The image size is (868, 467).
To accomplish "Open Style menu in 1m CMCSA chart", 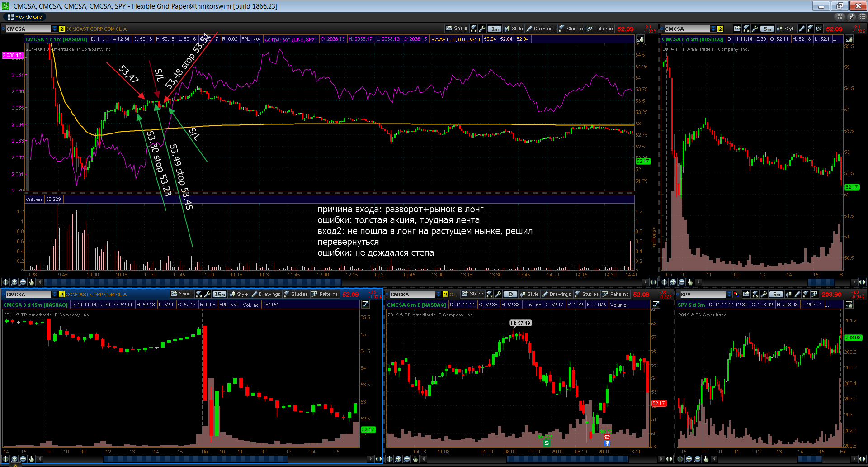I will click(513, 29).
